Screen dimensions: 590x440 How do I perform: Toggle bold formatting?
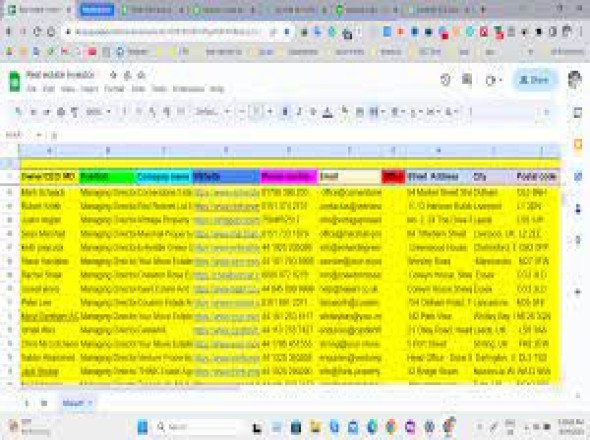(x=285, y=112)
